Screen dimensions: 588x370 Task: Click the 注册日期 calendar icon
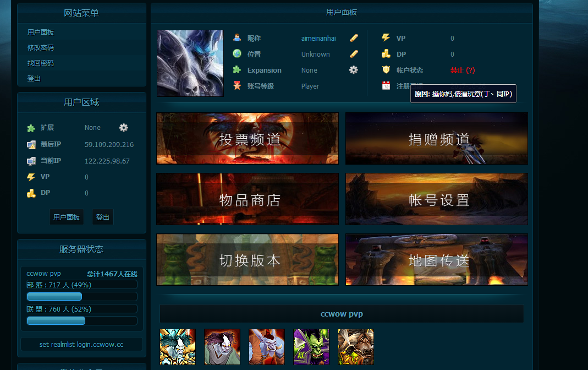[x=387, y=86]
